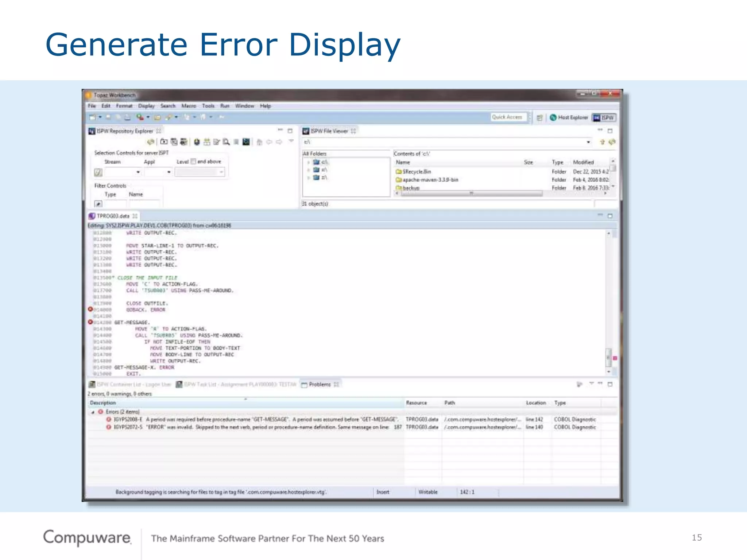Click the generate/shield icon in Repository Explorer

(x=197, y=142)
